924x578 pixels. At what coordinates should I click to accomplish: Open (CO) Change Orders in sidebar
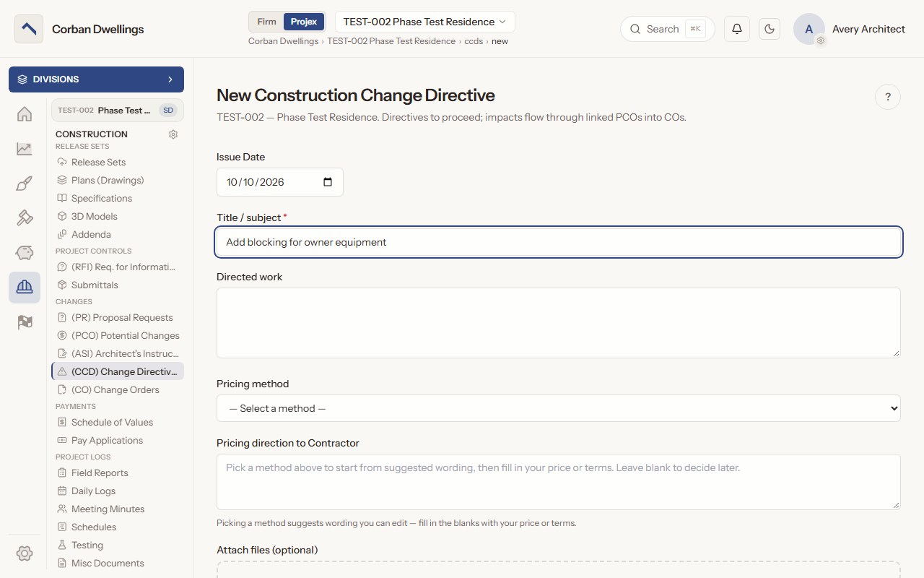118,390
